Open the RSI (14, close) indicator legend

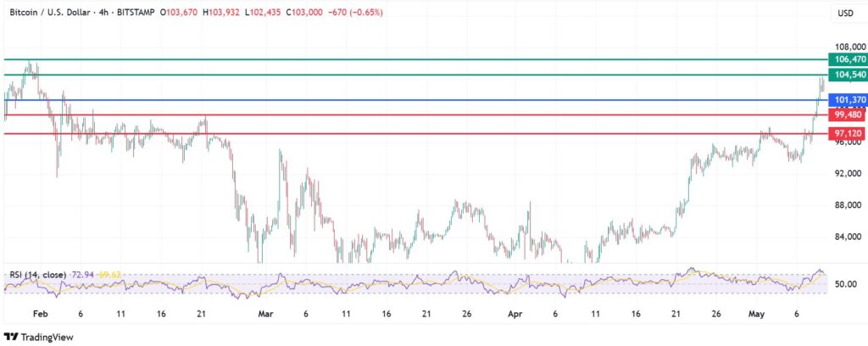39,276
